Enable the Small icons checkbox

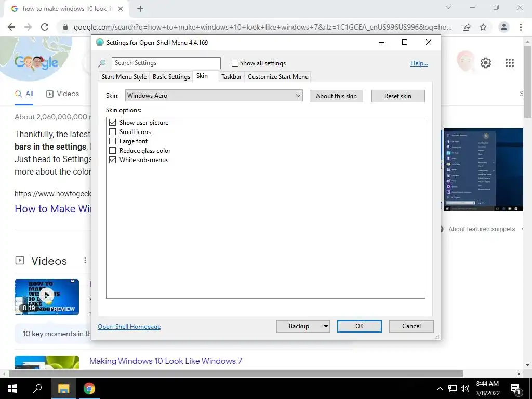click(112, 131)
